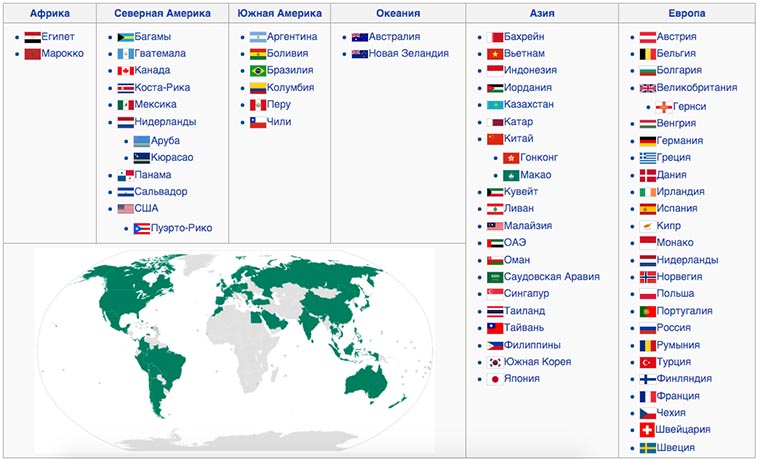Follow the Перу link
Image resolution: width=760 pixels, height=459 pixels.
pyautogui.click(x=279, y=105)
